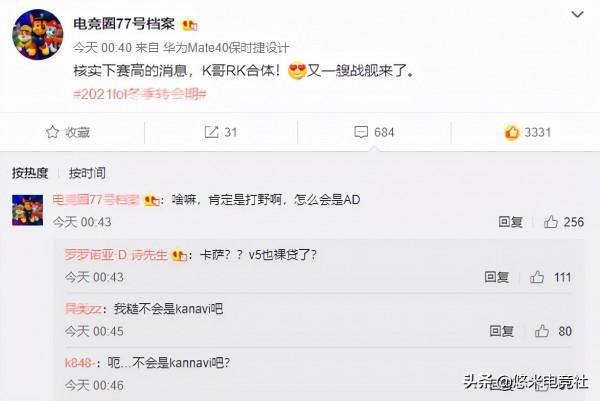The image size is (600, 401).
Task: Click the star icon to favorite (收藏)
Action: (52, 132)
